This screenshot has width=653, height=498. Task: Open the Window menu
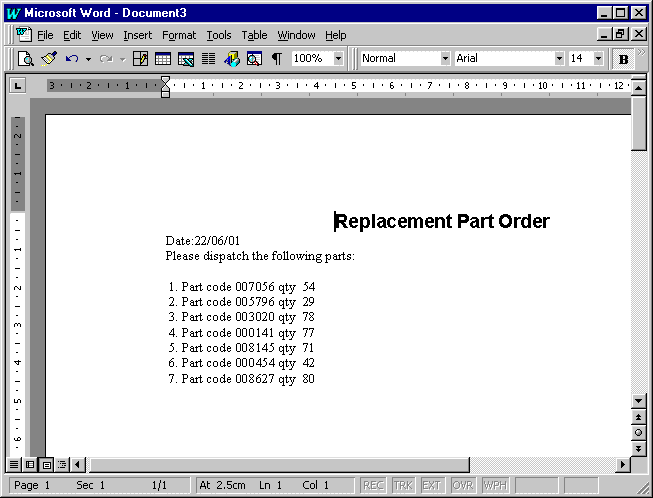click(x=297, y=35)
